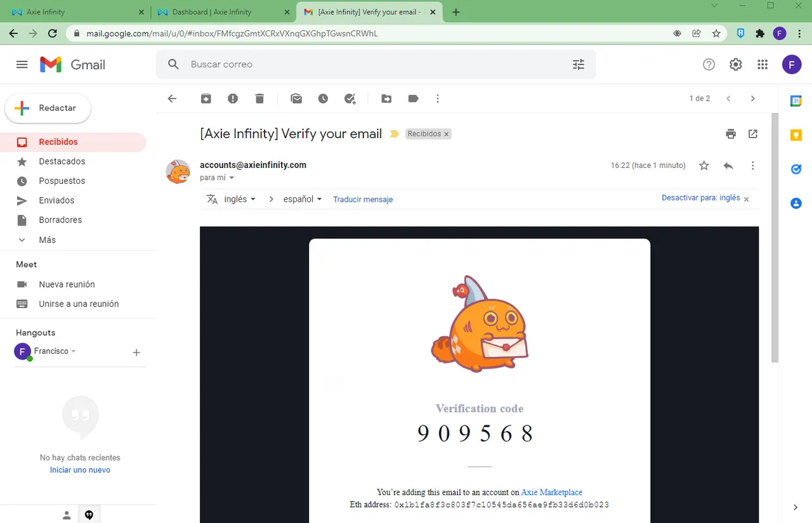812x523 pixels.
Task: Compose a new message with Redactar
Action: [x=48, y=108]
